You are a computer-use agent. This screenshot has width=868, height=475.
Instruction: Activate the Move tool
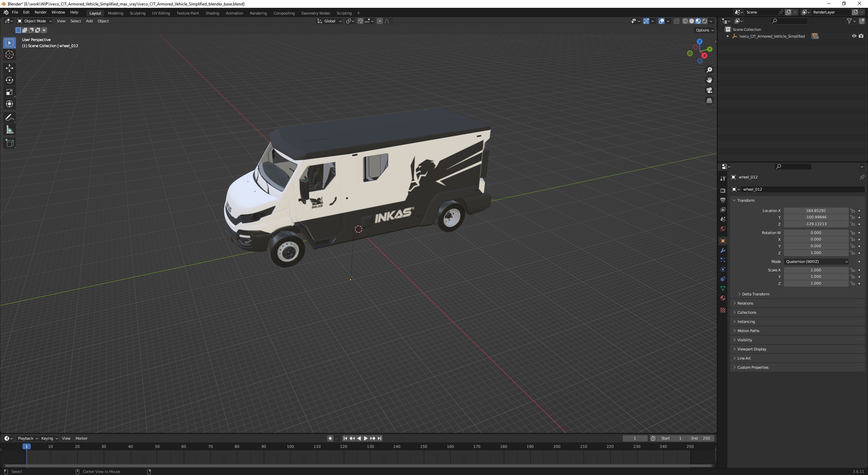[9, 68]
